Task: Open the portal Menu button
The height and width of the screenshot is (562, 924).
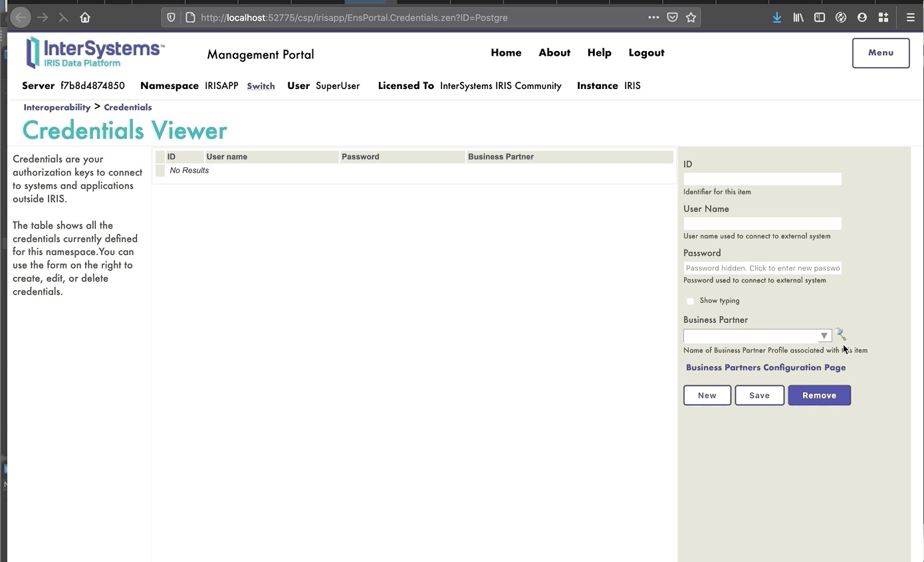Action: (x=881, y=53)
